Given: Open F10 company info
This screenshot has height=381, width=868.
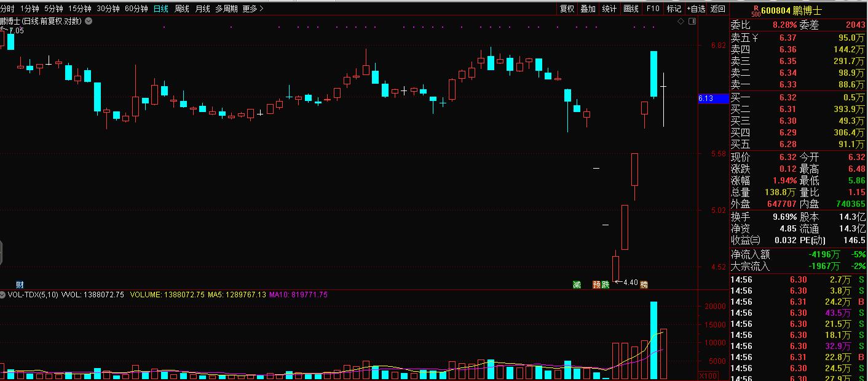Looking at the screenshot, I should 652,9.
